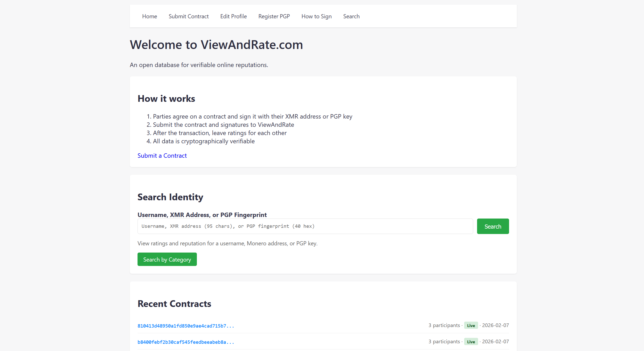Click the Search Identity heading
Image resolution: width=644 pixels, height=351 pixels.
170,197
